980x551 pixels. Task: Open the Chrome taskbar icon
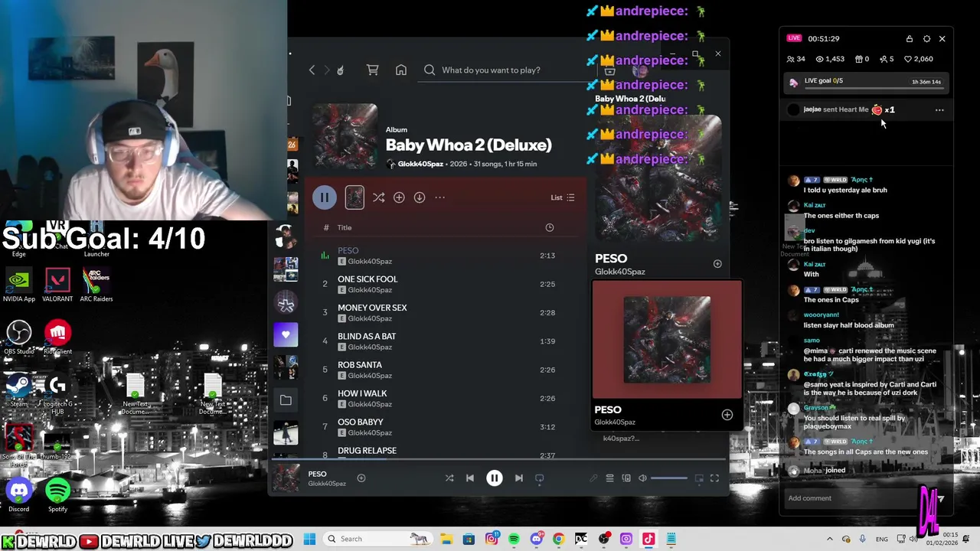click(x=558, y=539)
